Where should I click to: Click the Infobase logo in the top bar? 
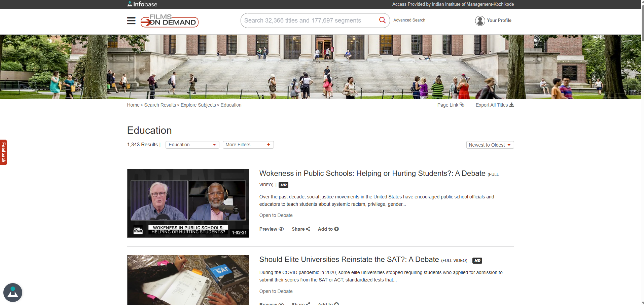tap(142, 4)
